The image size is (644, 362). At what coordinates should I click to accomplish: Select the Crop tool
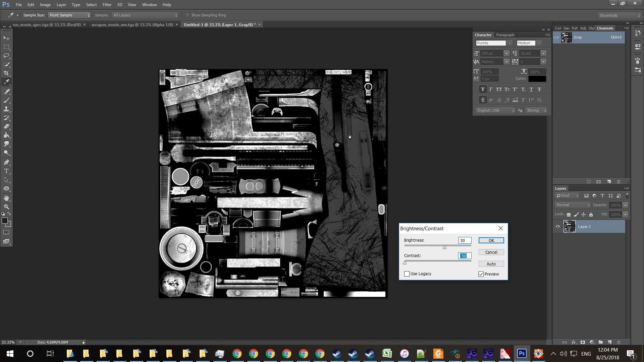coord(6,73)
